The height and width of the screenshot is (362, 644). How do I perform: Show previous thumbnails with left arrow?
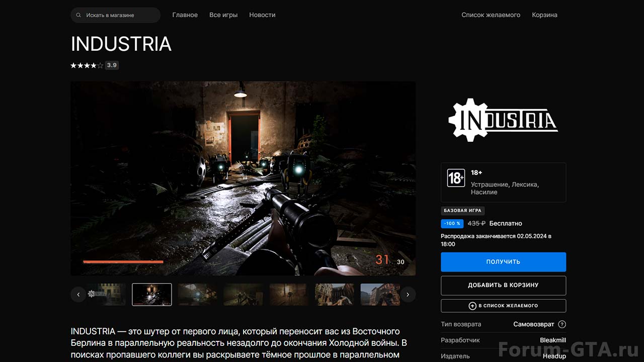pos(78,295)
